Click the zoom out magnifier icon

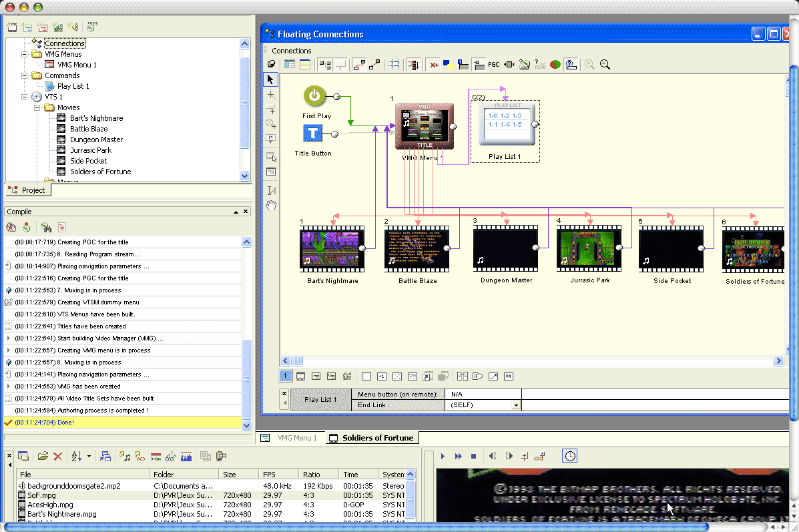click(605, 65)
